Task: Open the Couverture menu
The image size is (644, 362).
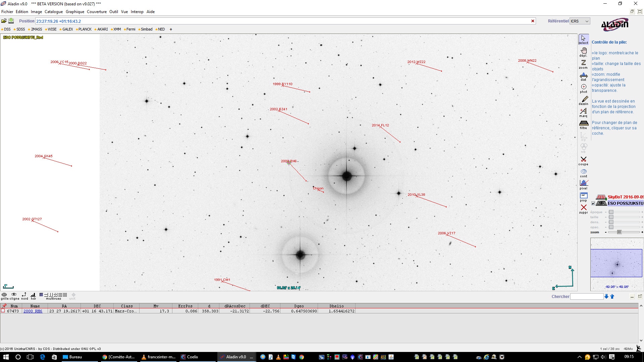Action: pos(97,12)
